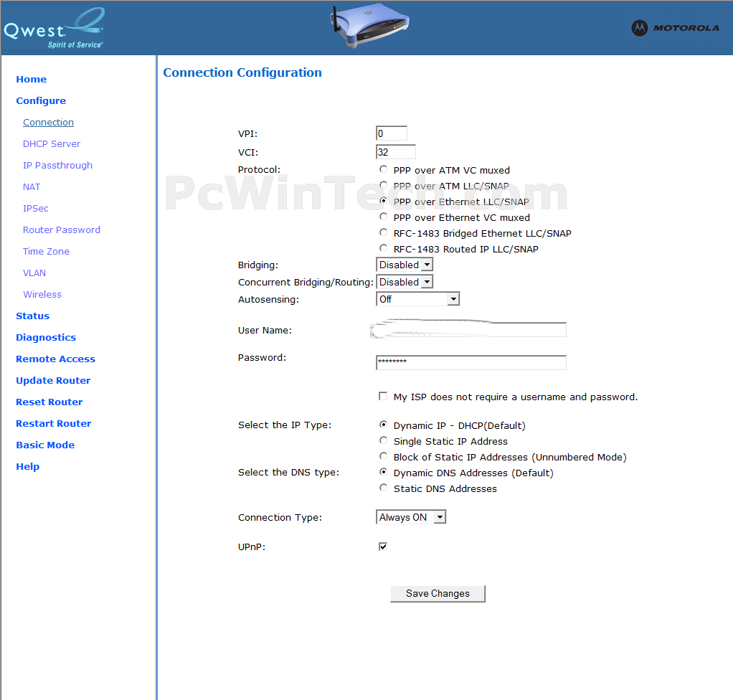The image size is (733, 700).
Task: Open the Help menu page
Action: (27, 466)
